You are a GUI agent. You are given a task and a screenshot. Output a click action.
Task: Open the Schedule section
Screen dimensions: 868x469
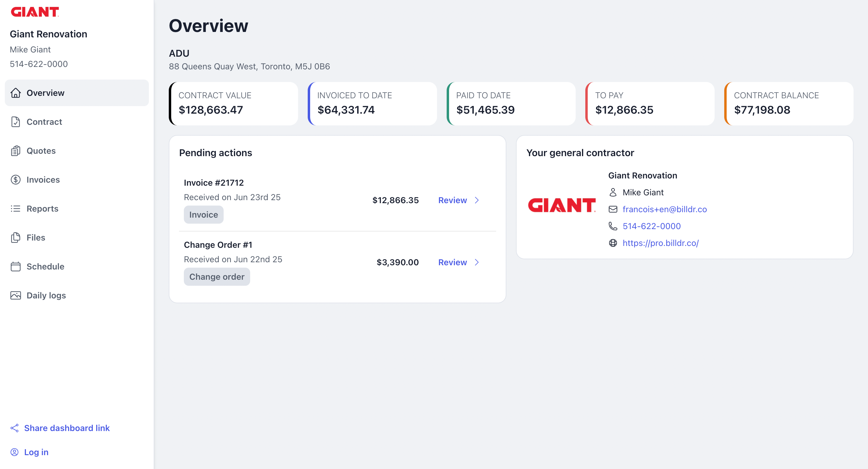(x=77, y=266)
